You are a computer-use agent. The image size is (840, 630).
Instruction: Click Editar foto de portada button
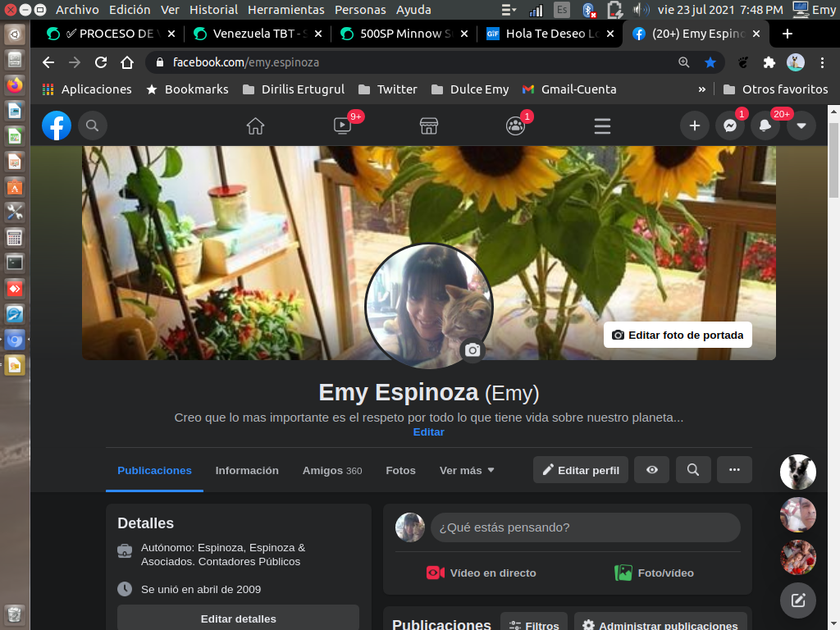tap(678, 335)
